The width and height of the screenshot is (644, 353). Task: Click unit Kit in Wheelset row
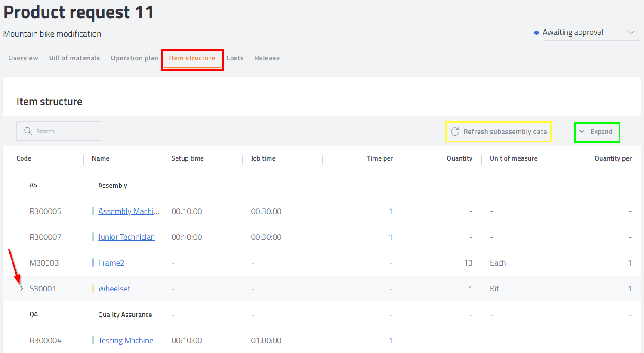tap(494, 289)
